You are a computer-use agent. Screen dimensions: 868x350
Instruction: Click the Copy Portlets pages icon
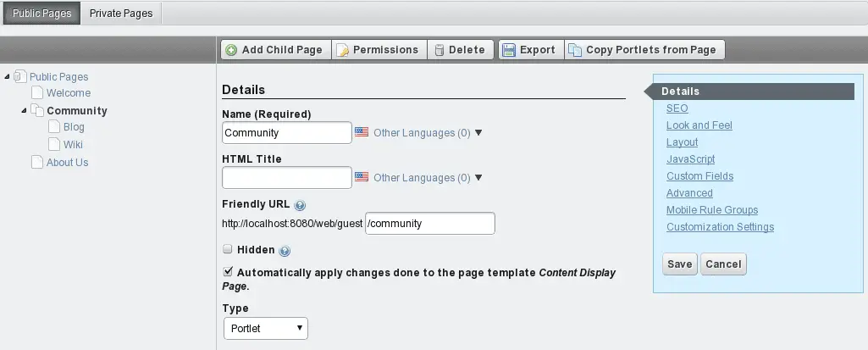(575, 50)
